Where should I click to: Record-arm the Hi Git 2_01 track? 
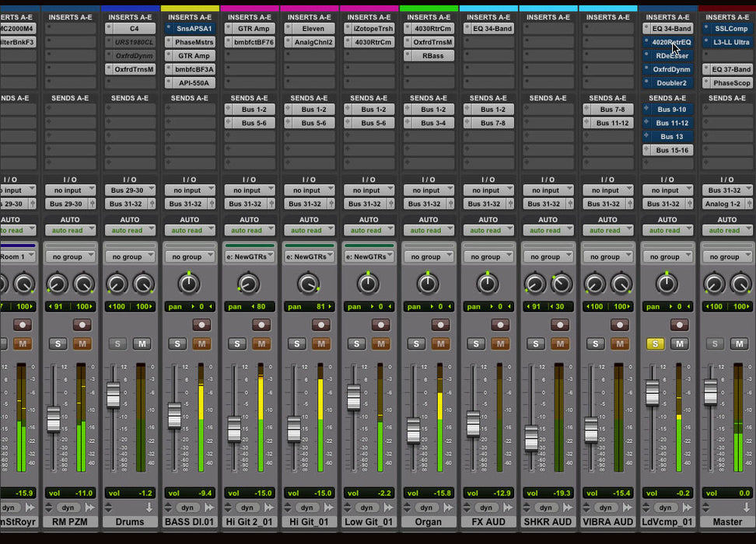[261, 325]
